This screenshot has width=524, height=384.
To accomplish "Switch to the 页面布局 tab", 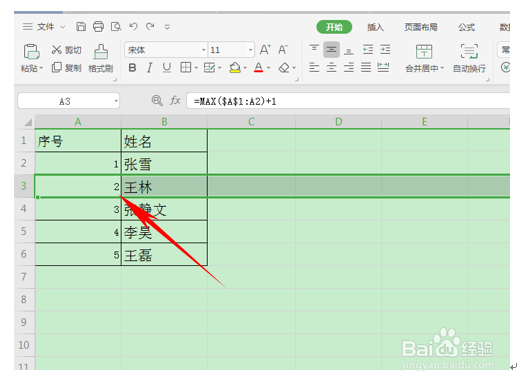I will [421, 27].
